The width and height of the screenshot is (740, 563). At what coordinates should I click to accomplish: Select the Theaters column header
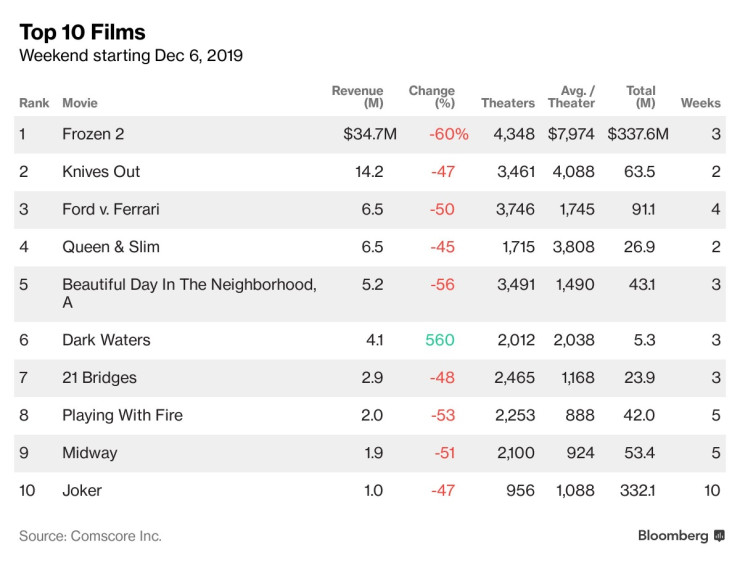[x=508, y=103]
